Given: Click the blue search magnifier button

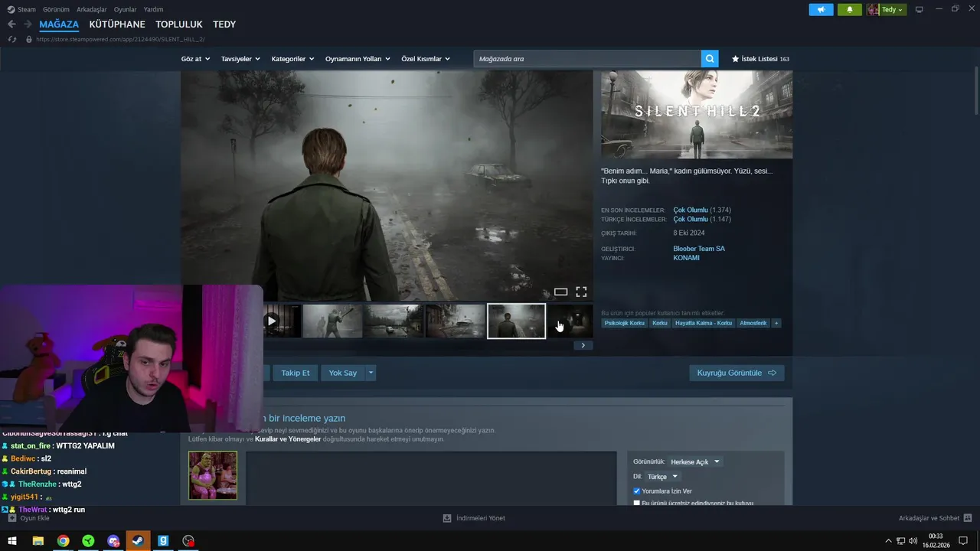Looking at the screenshot, I should (710, 59).
